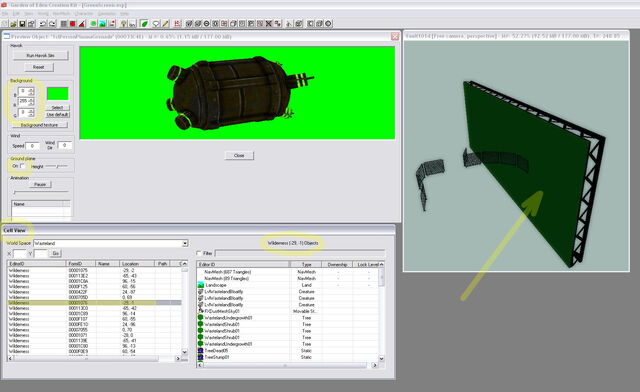Click the New document toolbar icon
The height and width of the screenshot is (392, 640).
[4, 24]
